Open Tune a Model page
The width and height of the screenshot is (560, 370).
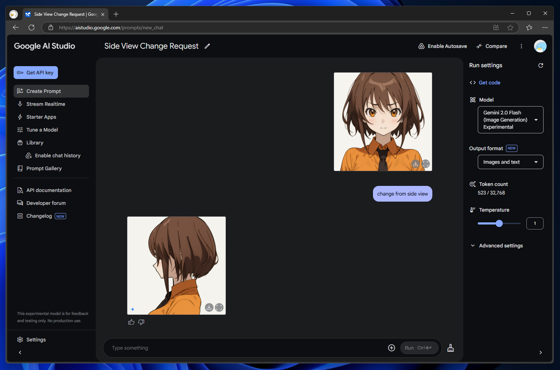pyautogui.click(x=42, y=130)
